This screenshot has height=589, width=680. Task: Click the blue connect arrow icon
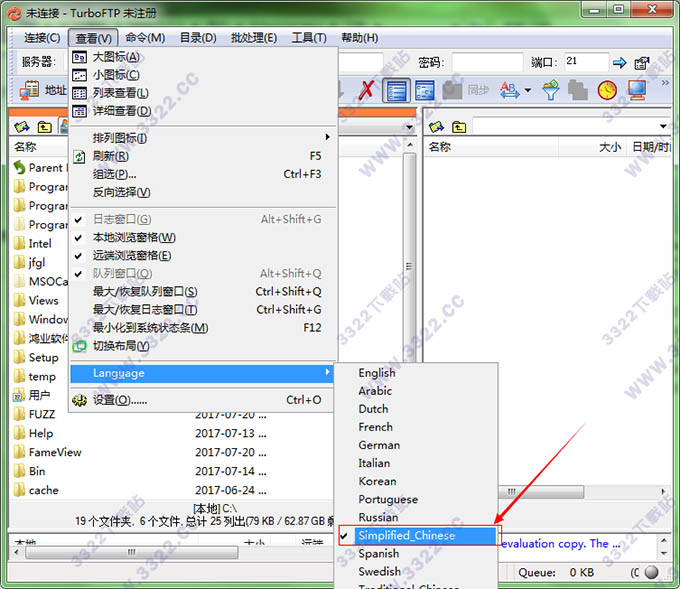[x=619, y=63]
